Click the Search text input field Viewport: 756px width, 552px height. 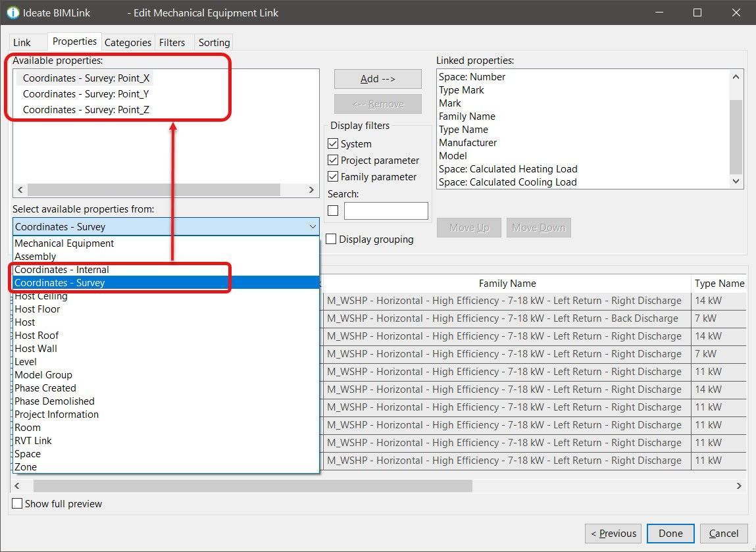(386, 211)
